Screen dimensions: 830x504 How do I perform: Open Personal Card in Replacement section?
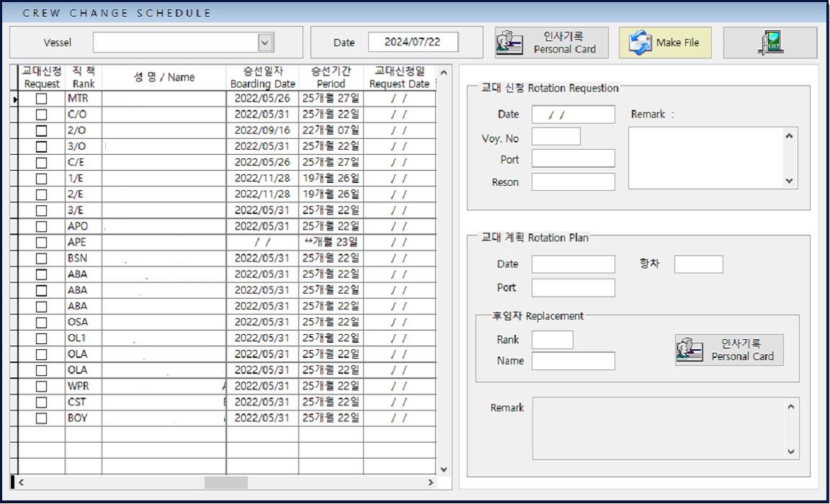(x=729, y=350)
